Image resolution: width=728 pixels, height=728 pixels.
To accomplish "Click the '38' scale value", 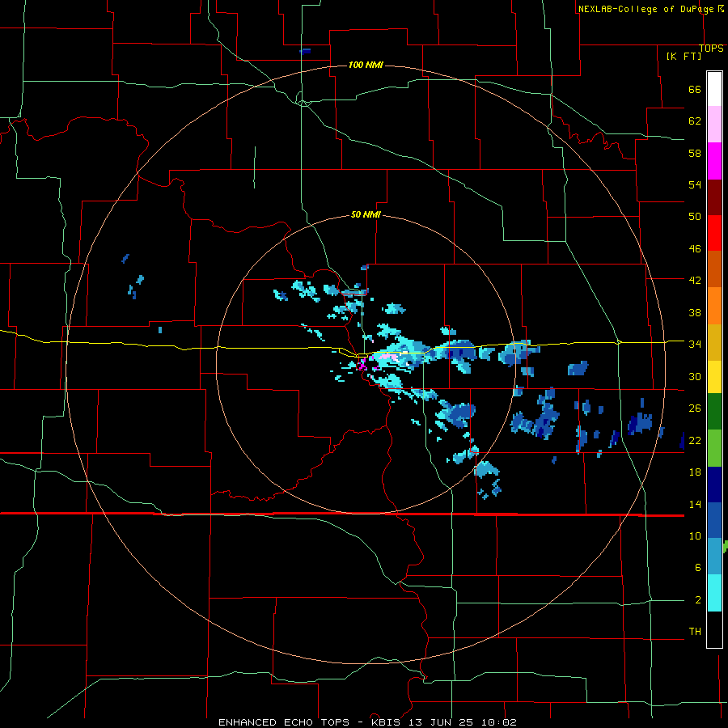I will 695,312.
